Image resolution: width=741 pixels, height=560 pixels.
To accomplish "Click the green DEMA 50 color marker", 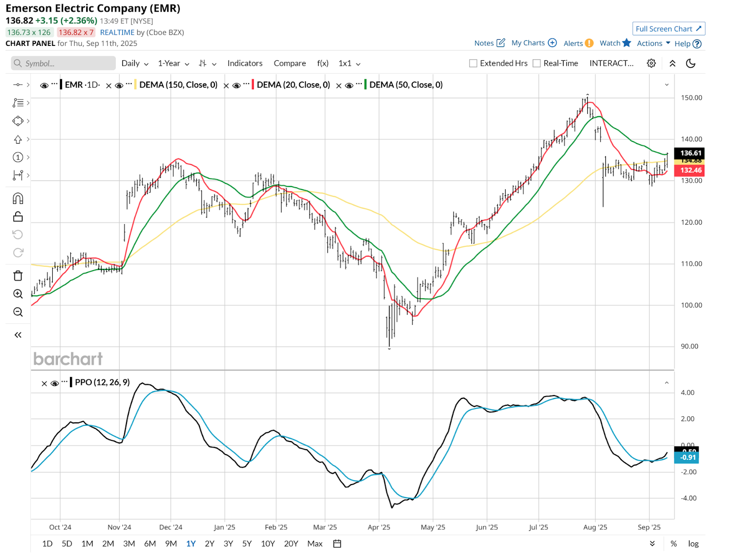I will [x=365, y=85].
